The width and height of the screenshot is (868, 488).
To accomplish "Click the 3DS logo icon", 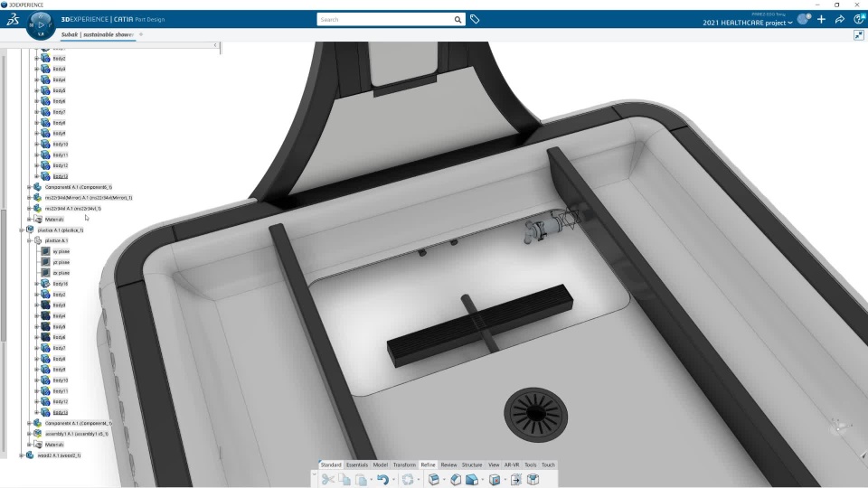I will click(13, 19).
